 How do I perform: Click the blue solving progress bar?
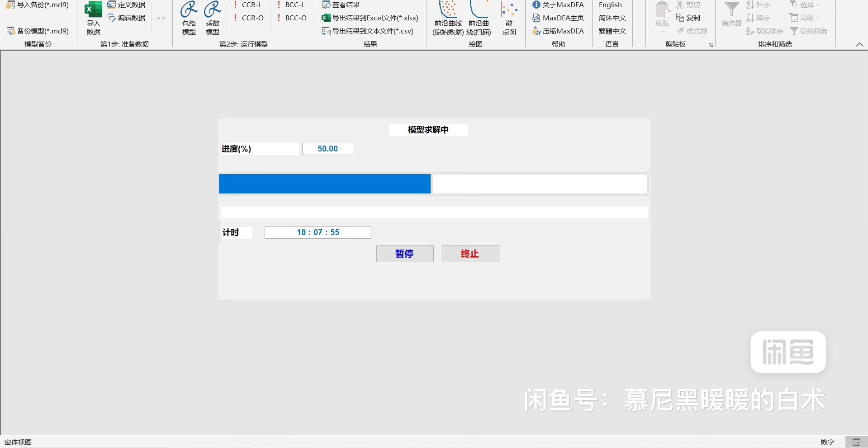[x=325, y=184]
